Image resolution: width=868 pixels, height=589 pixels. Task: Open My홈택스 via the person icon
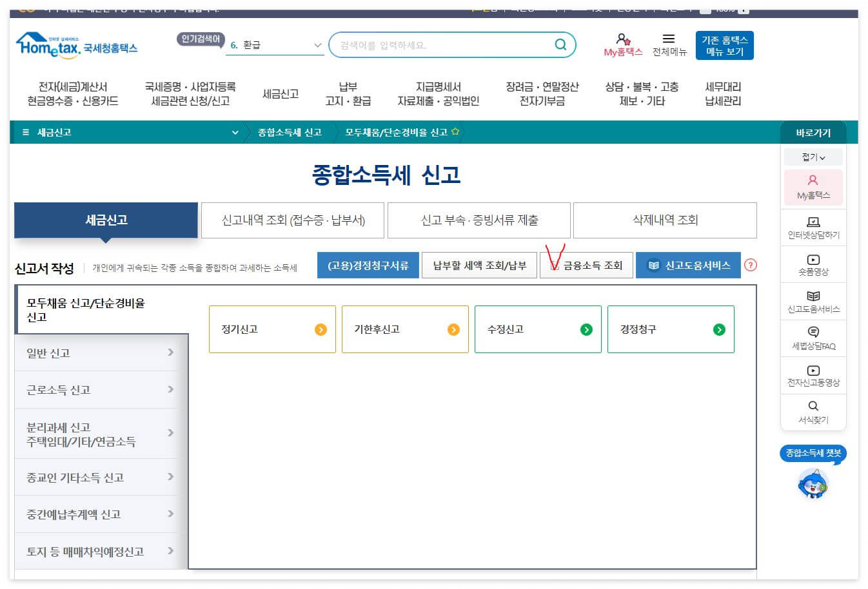(x=622, y=44)
